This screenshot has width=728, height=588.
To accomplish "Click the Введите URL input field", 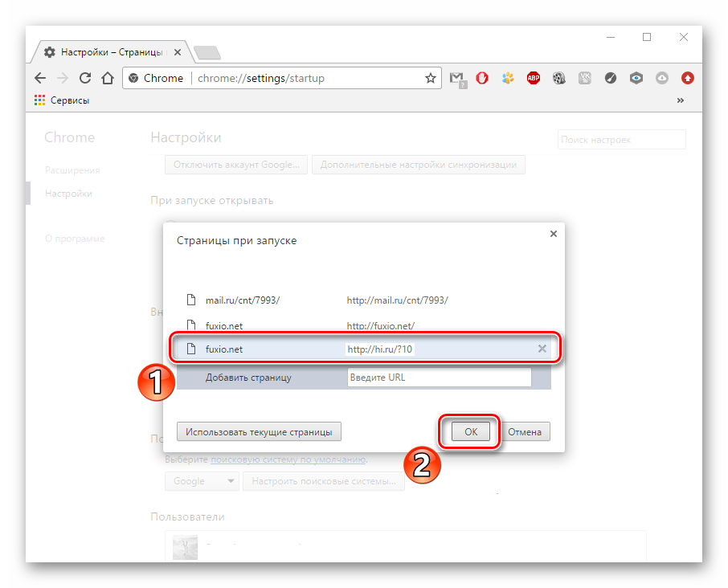I will click(x=439, y=378).
